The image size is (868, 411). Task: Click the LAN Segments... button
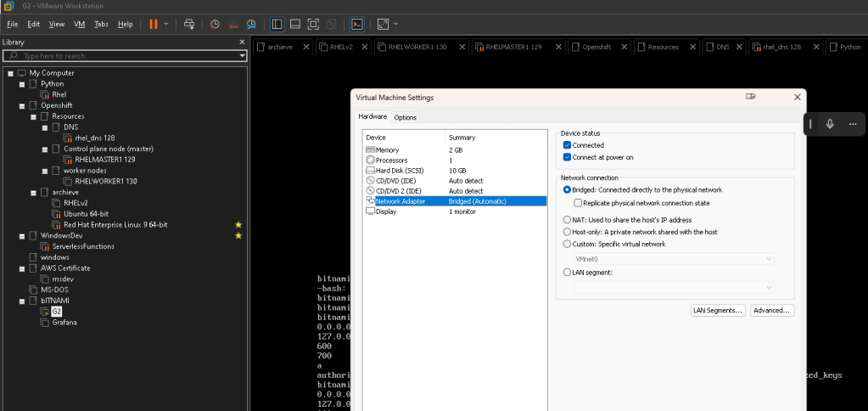(718, 311)
